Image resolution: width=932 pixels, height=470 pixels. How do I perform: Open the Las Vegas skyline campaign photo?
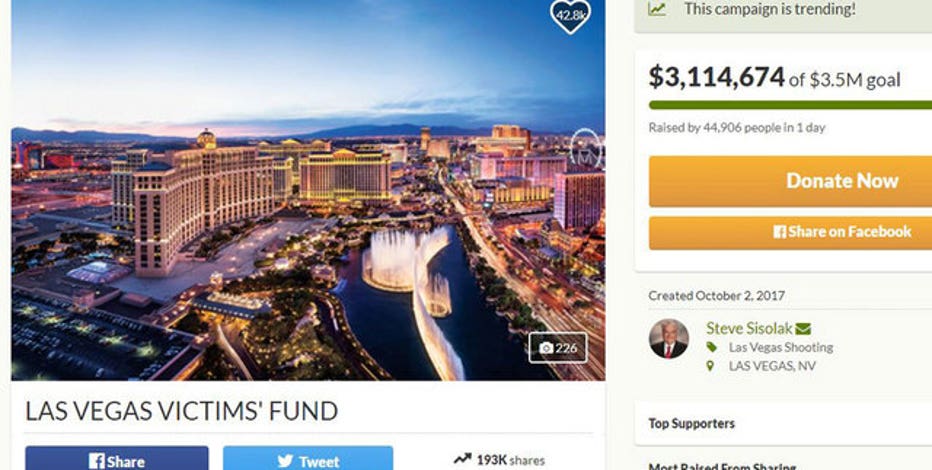308,190
